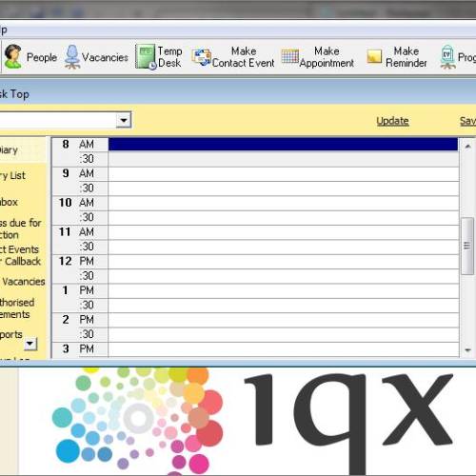Click the Make Appointment calendar icon
Image resolution: width=476 pixels, height=476 pixels.
(289, 56)
